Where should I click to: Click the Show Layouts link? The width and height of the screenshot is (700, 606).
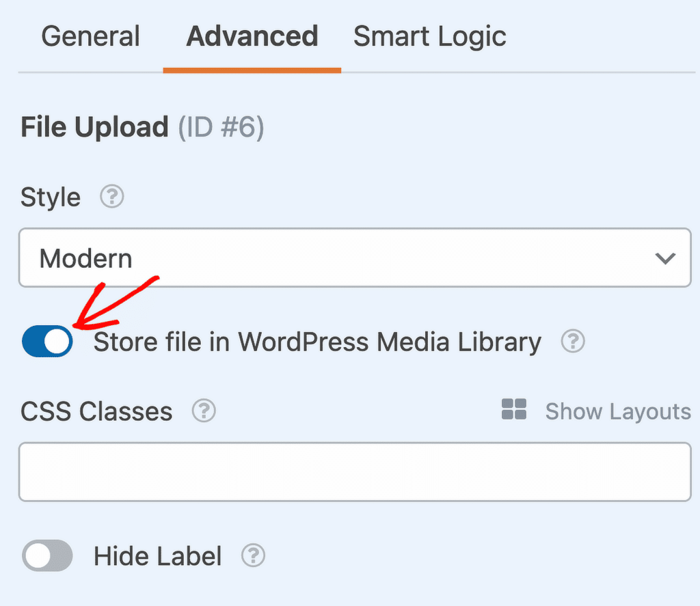(x=617, y=411)
